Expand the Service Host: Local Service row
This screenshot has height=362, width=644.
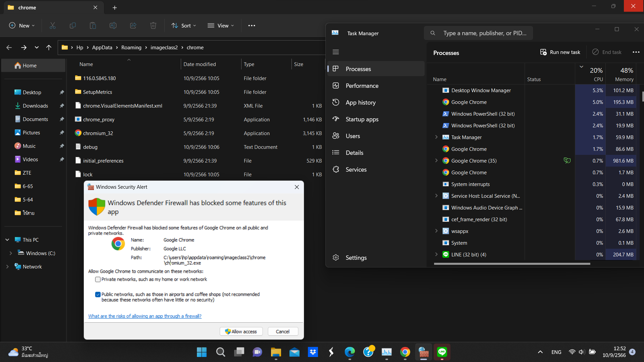point(436,196)
